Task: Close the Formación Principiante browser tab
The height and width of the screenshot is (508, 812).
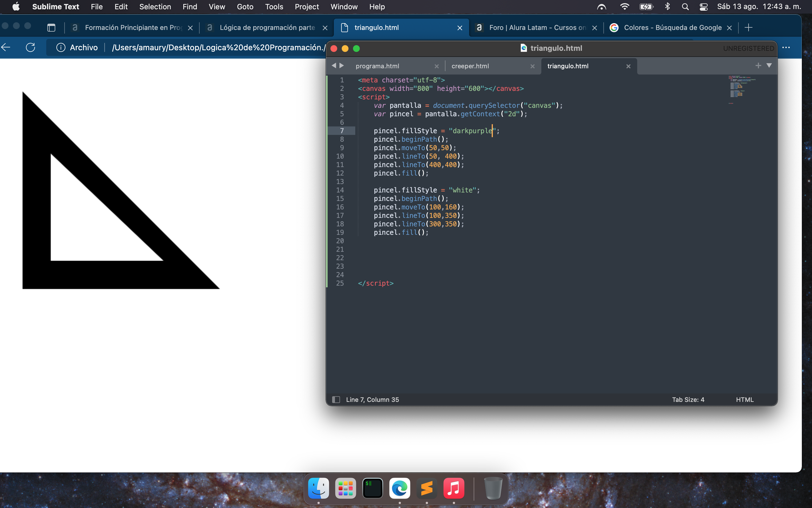Action: click(x=190, y=28)
